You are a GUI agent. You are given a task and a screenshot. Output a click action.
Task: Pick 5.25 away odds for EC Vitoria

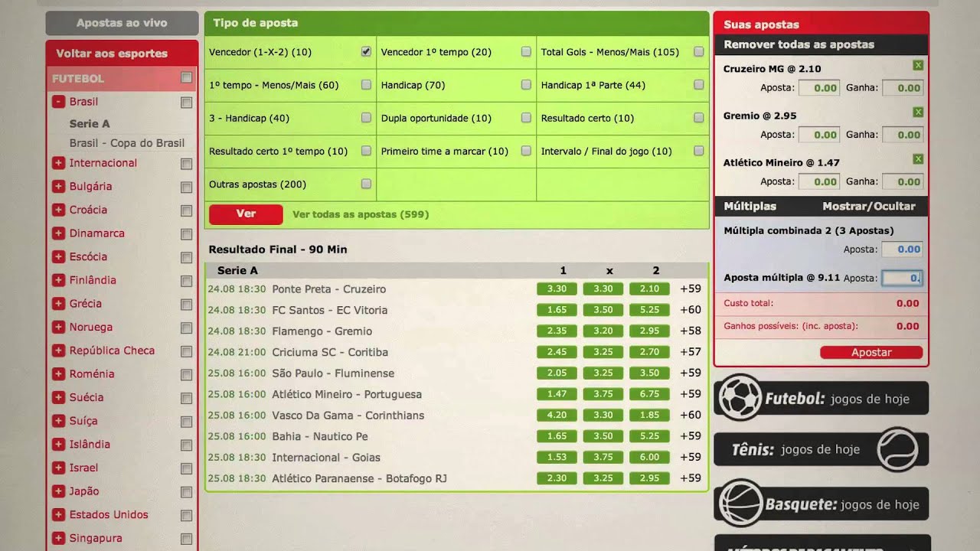click(x=649, y=310)
